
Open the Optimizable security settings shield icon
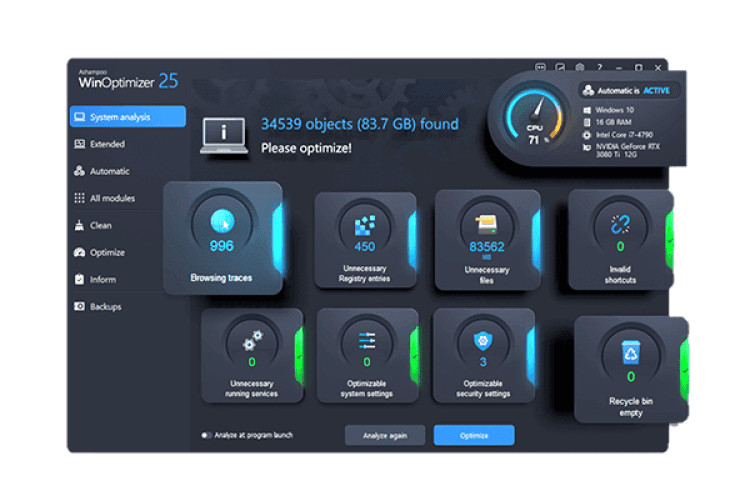pyautogui.click(x=483, y=341)
